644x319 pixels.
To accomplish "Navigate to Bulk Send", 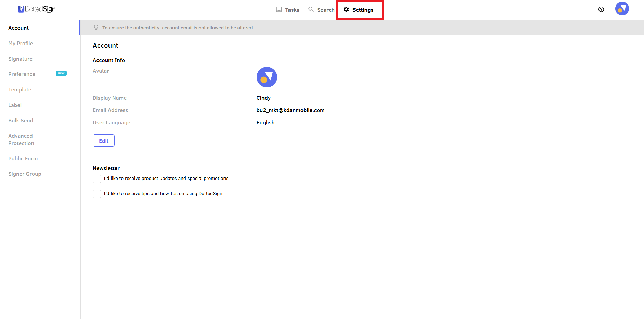I will point(21,121).
